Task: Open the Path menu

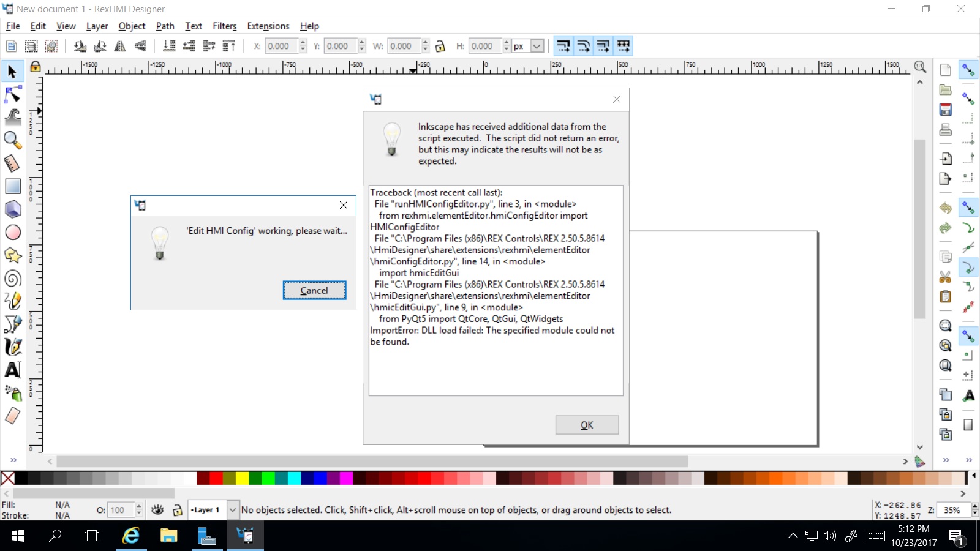Action: (x=165, y=26)
